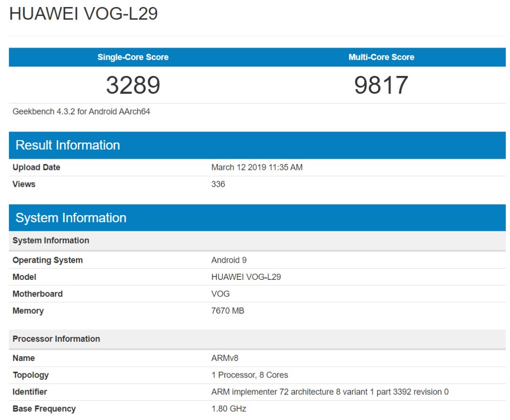Click the single-core score value 3289
Screen dimensions: 510x420
click(x=133, y=85)
